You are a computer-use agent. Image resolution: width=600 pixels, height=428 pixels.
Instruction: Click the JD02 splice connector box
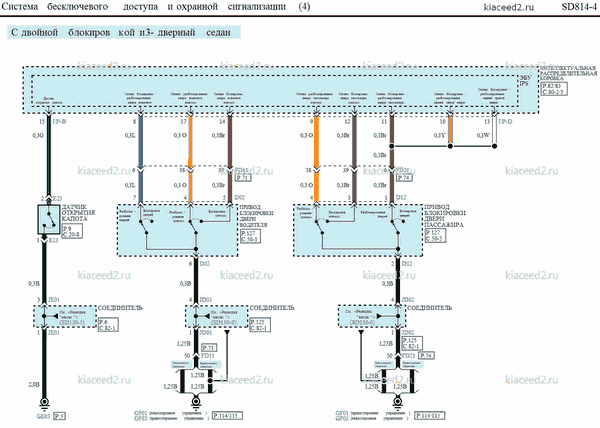pyautogui.click(x=372, y=316)
